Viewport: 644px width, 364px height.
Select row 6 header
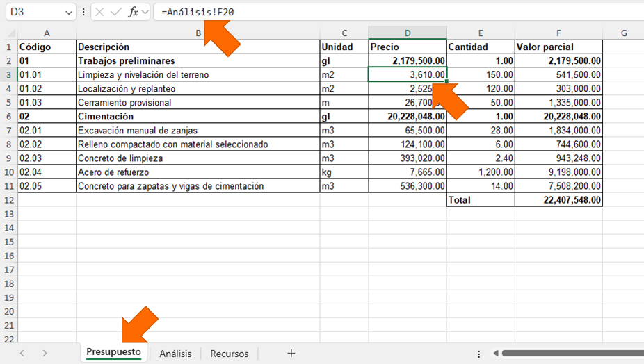[x=8, y=117]
